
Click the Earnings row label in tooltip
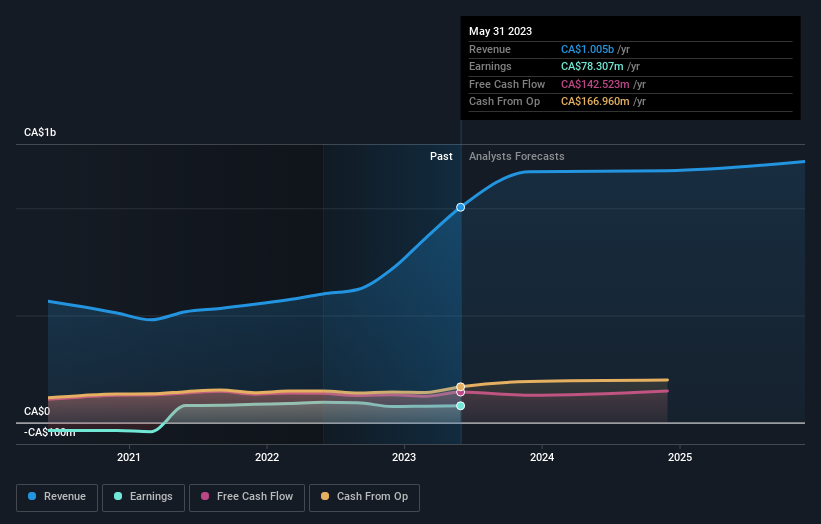[490, 66]
